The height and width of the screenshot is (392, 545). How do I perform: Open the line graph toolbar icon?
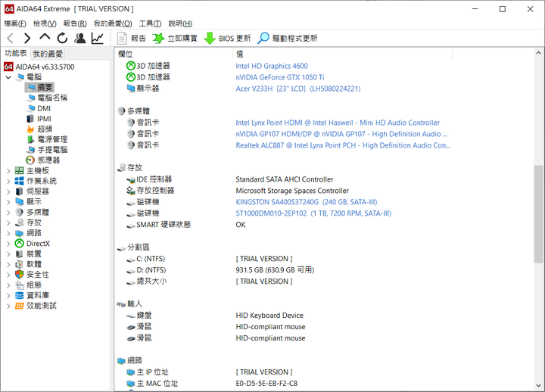[98, 39]
